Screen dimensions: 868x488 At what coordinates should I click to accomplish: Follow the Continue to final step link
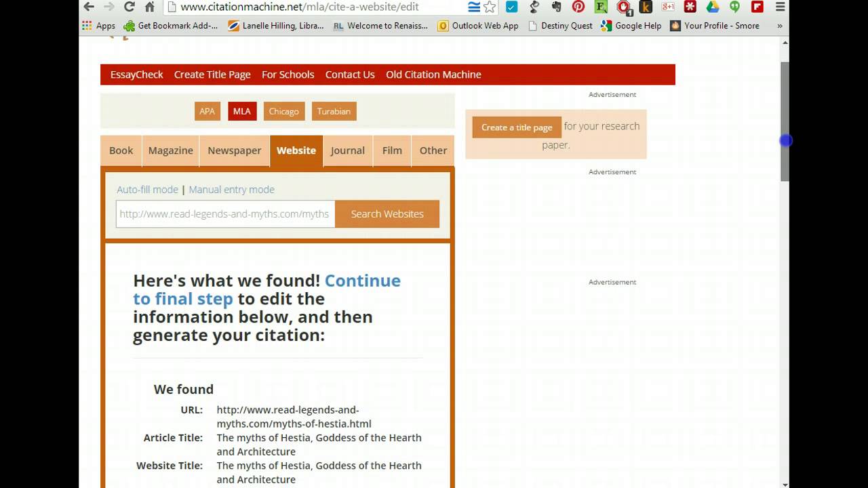[267, 289]
